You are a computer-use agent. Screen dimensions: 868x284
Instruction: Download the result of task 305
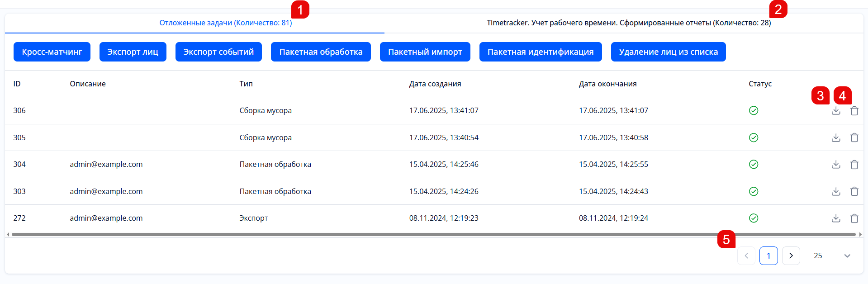coord(836,137)
